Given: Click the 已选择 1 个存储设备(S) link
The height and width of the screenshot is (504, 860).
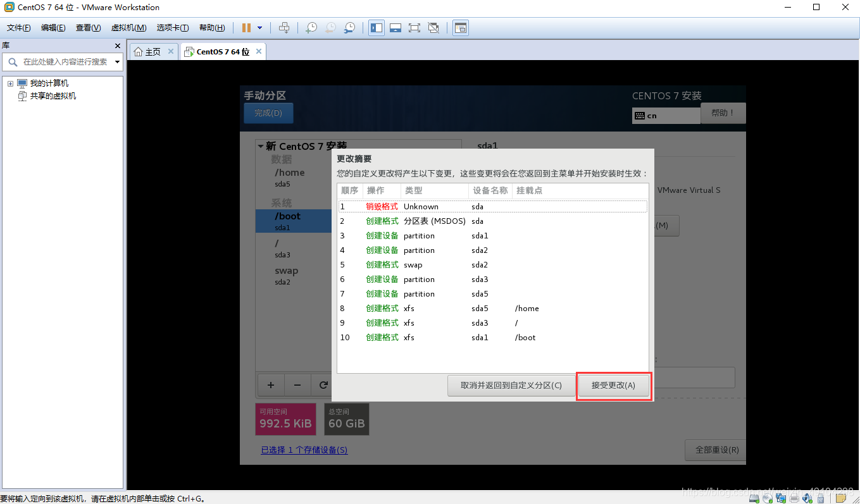Looking at the screenshot, I should (304, 450).
